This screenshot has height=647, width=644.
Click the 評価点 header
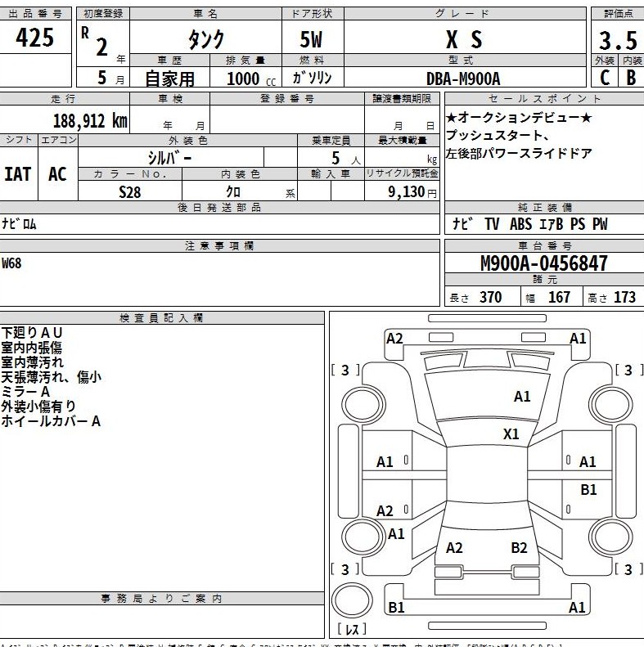(618, 14)
